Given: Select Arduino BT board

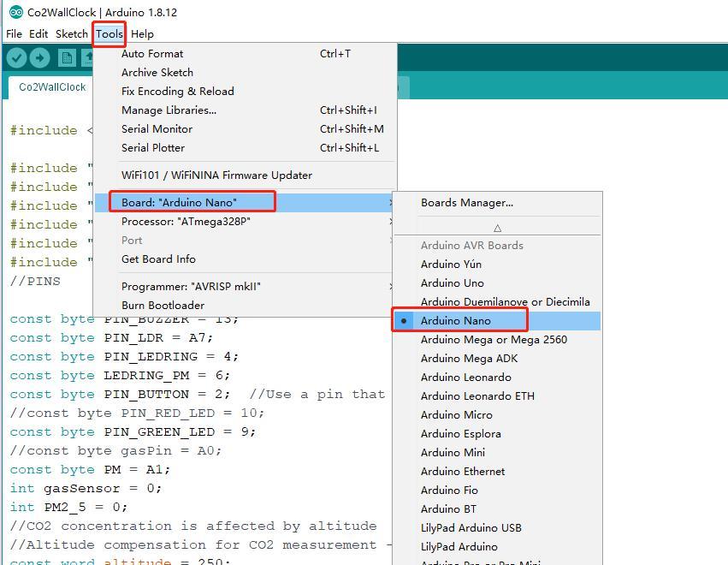Looking at the screenshot, I should pos(497,508).
